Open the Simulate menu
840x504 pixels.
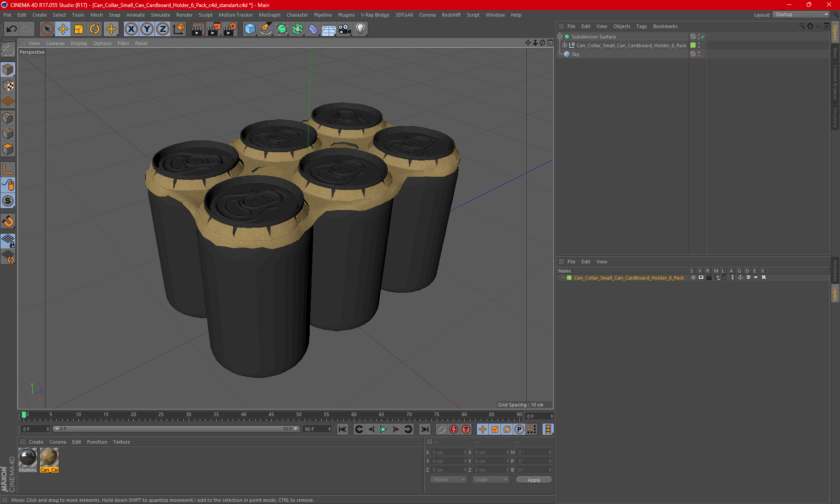tap(160, 15)
